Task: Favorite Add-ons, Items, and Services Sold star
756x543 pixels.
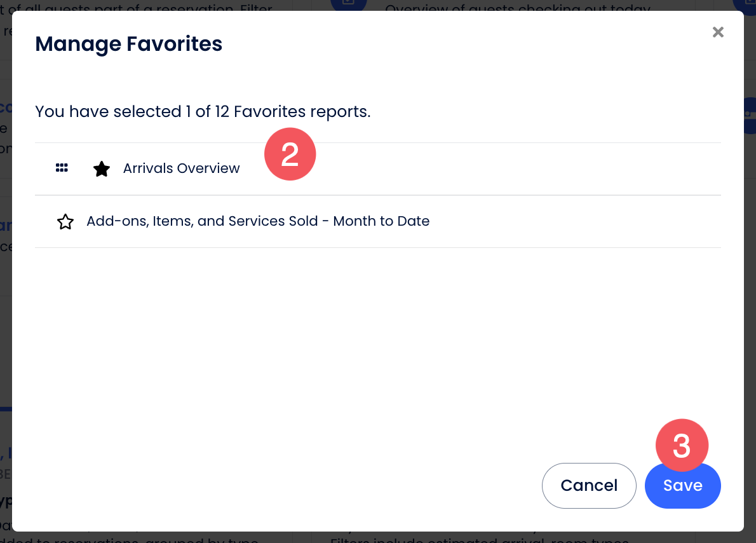Action: 65,222
